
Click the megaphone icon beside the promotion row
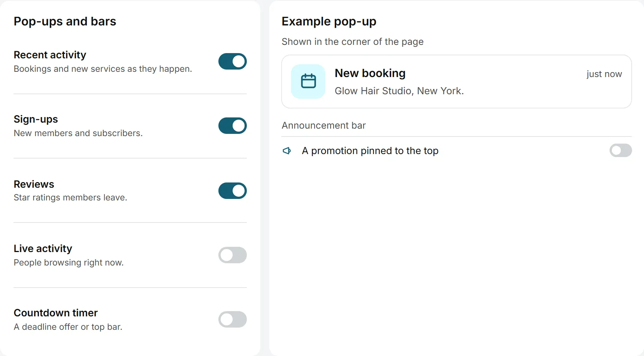tap(287, 151)
